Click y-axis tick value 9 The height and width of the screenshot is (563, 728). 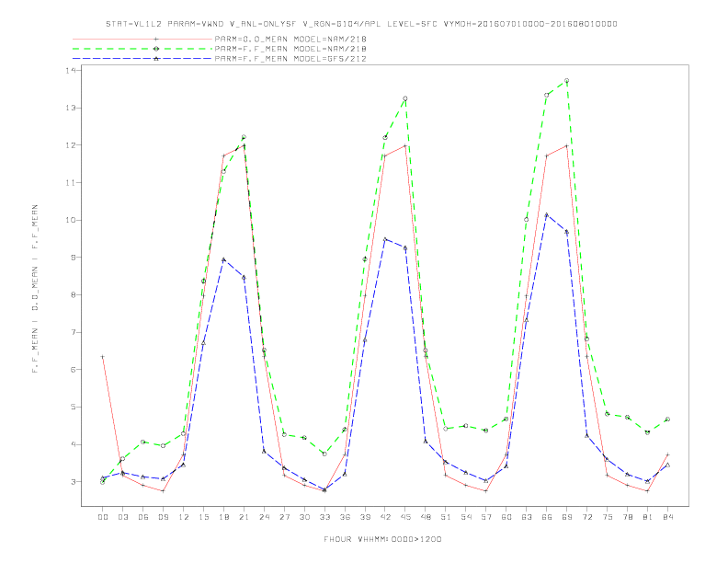(x=74, y=258)
